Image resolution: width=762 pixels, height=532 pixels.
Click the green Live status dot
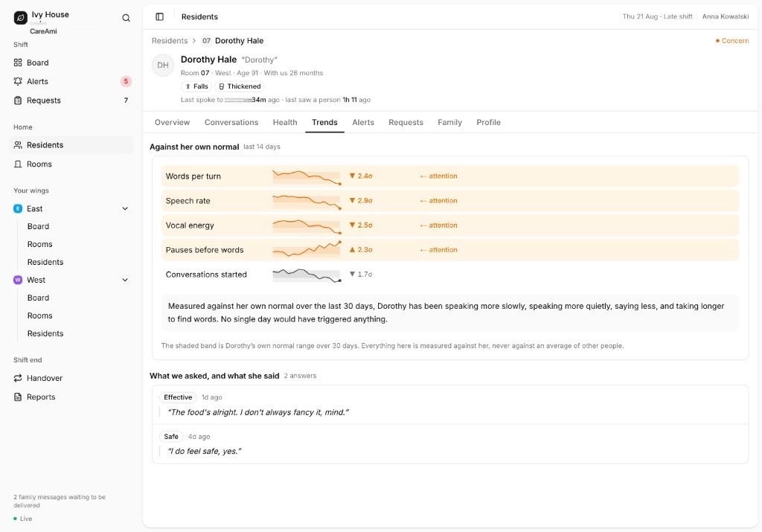pyautogui.click(x=15, y=519)
